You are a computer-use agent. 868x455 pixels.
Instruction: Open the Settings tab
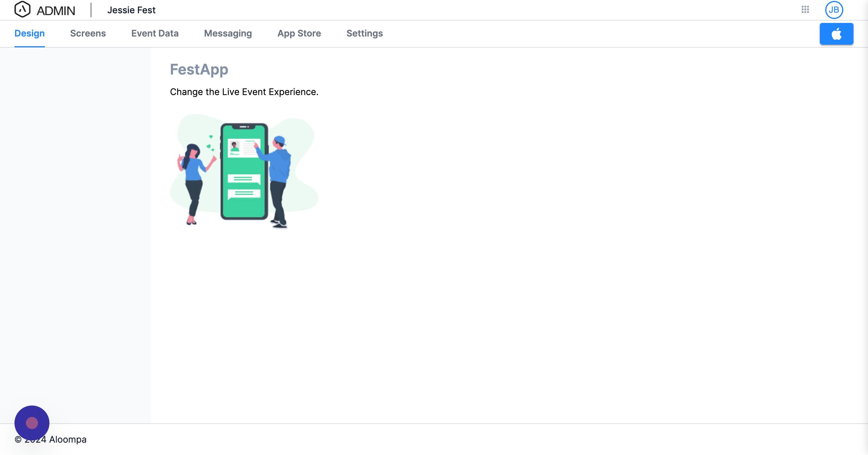364,33
